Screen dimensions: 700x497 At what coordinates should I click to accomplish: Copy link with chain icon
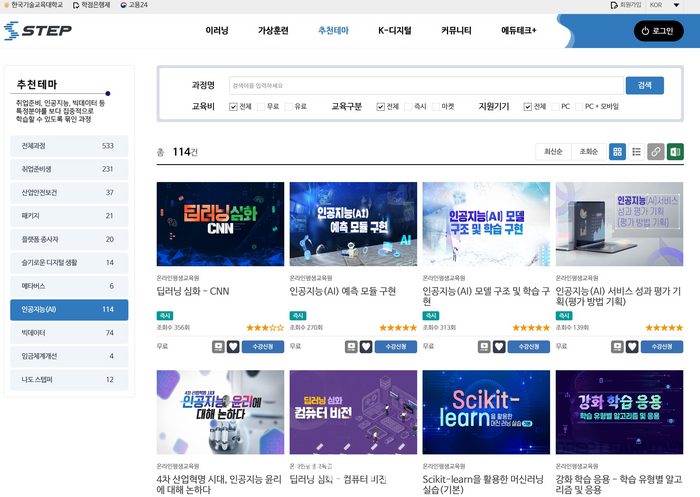click(x=656, y=152)
